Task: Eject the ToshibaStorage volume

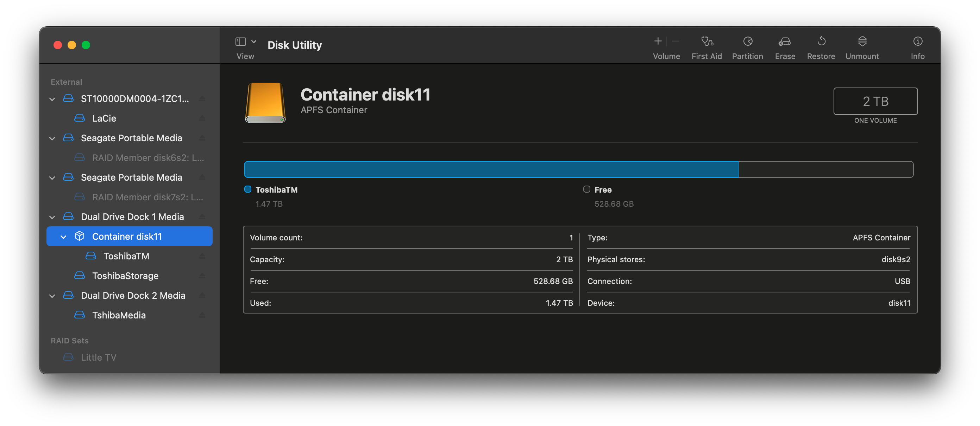Action: pos(202,276)
